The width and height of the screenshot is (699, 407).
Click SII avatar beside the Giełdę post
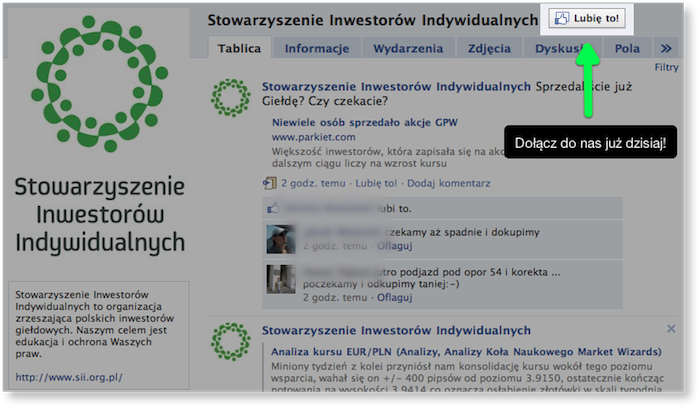230,98
